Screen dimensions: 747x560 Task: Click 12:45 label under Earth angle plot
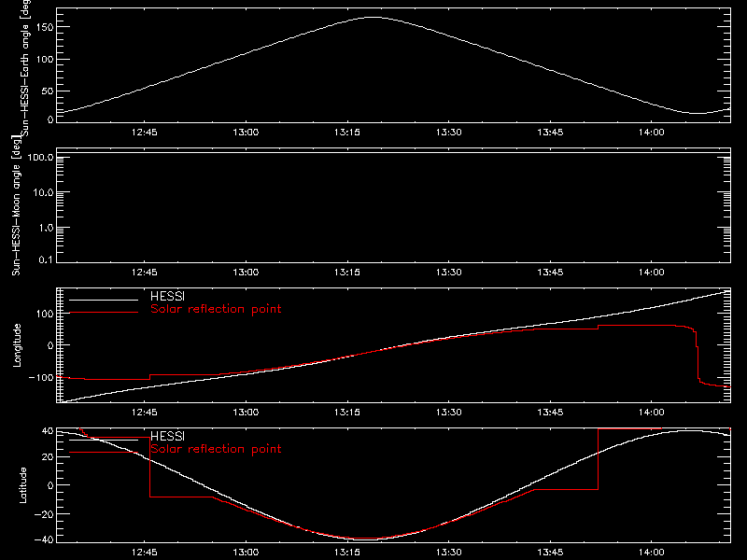tap(145, 133)
